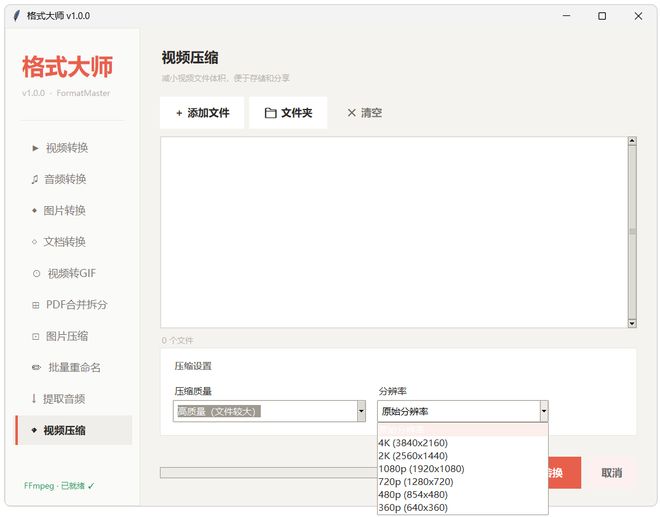Screen dimensions: 660x517
Task: Choose 1080p (1920x1080) resolution
Action: pos(463,469)
